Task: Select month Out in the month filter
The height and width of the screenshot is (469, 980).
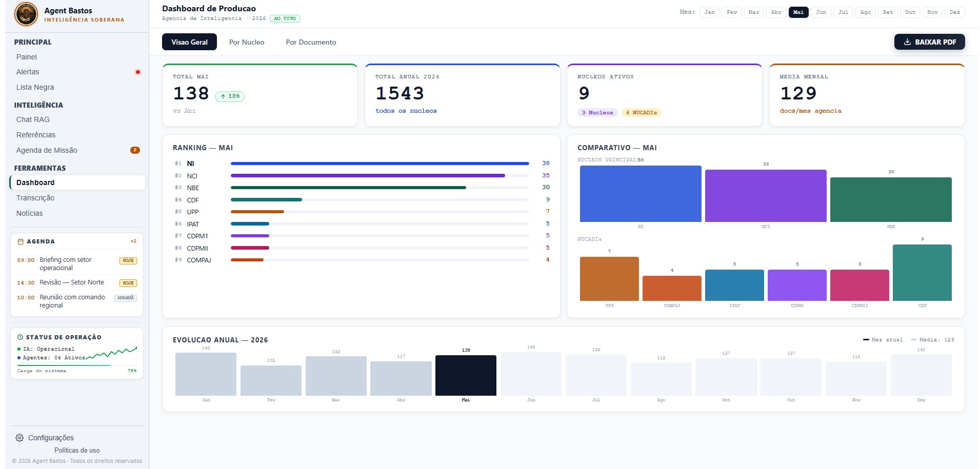Action: click(910, 12)
